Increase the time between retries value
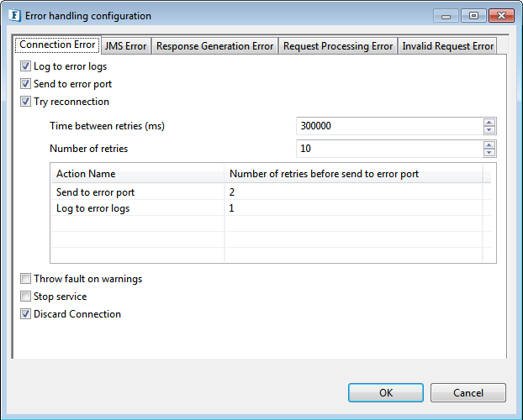 [489, 122]
